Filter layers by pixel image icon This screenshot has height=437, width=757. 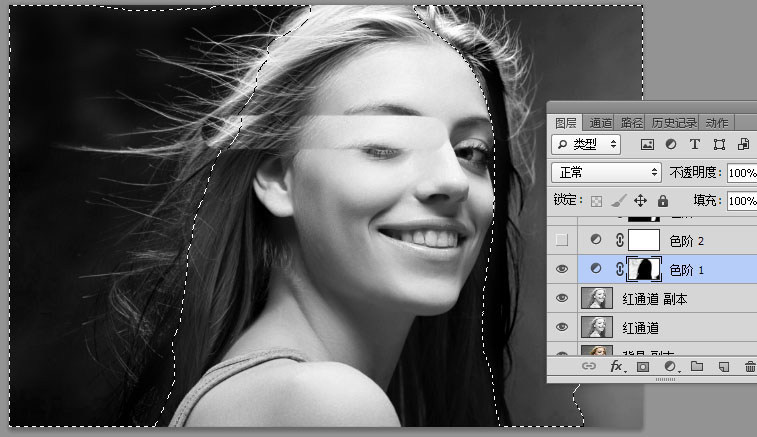pos(647,145)
